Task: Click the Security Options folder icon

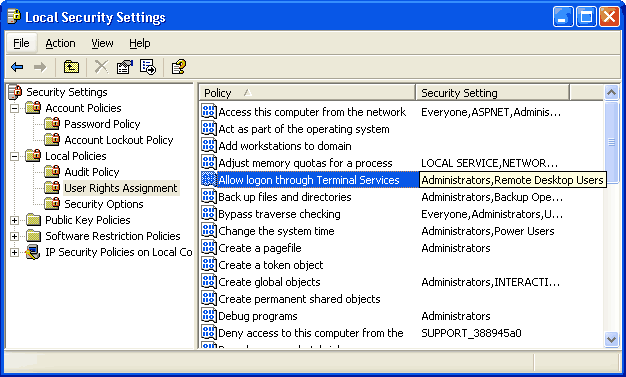Action: (52, 204)
